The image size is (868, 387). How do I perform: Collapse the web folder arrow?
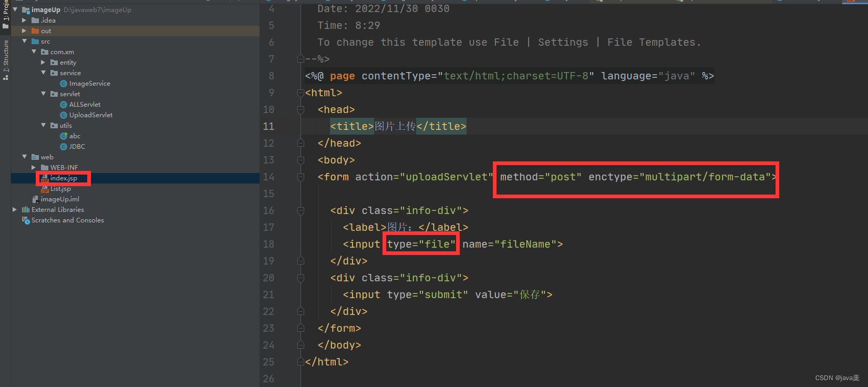tap(24, 157)
